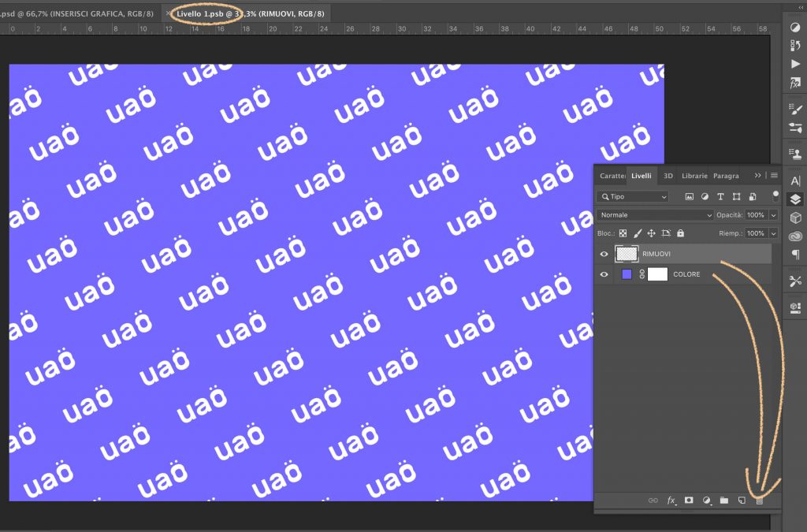This screenshot has height=532, width=807.
Task: Expand the Opacità slider dropdown arrow
Action: pyautogui.click(x=773, y=215)
